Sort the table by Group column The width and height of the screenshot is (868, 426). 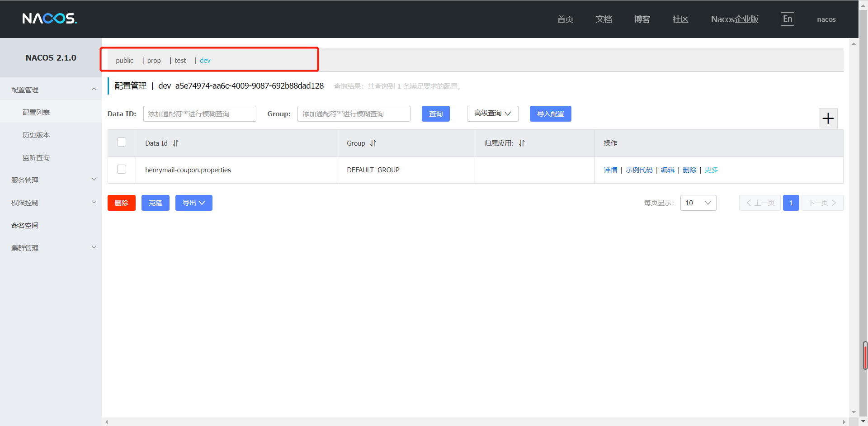[373, 143]
